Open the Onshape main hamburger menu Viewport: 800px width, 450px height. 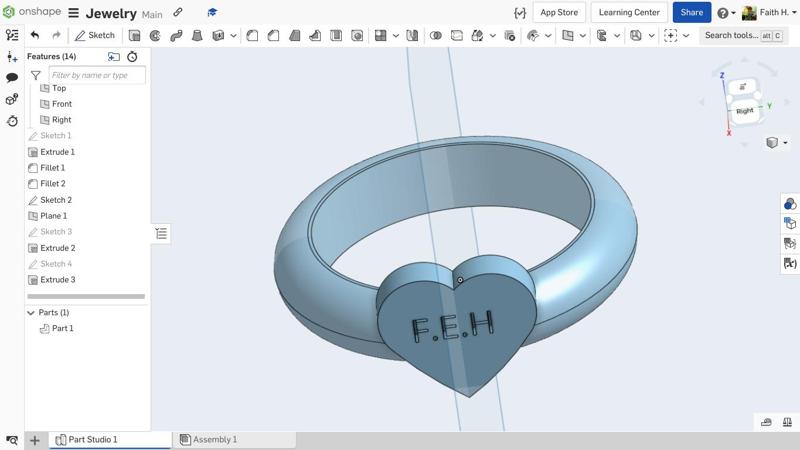coord(74,13)
